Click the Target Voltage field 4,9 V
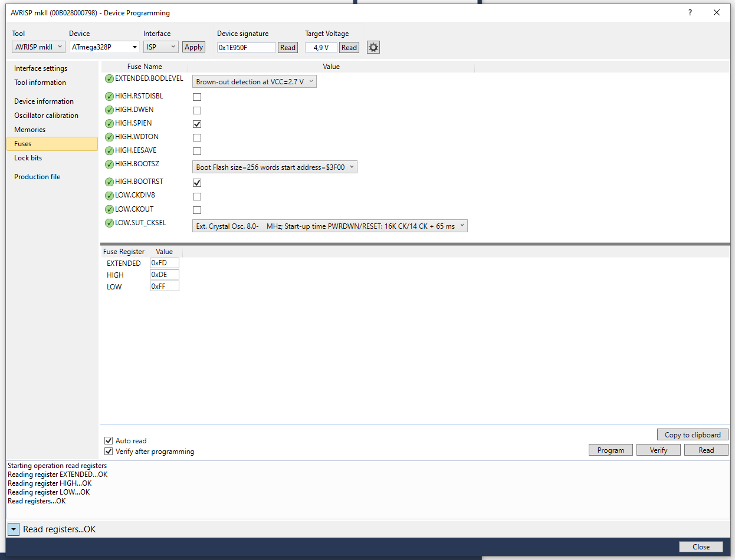735x560 pixels. click(x=321, y=48)
